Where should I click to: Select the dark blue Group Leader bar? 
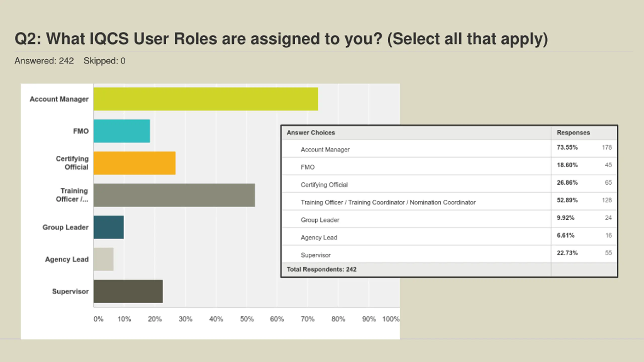(109, 227)
